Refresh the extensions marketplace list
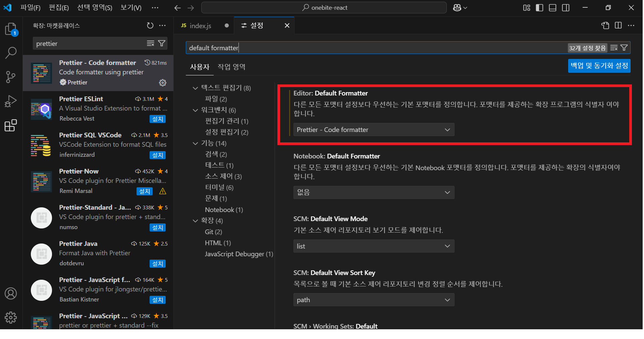 pos(150,25)
